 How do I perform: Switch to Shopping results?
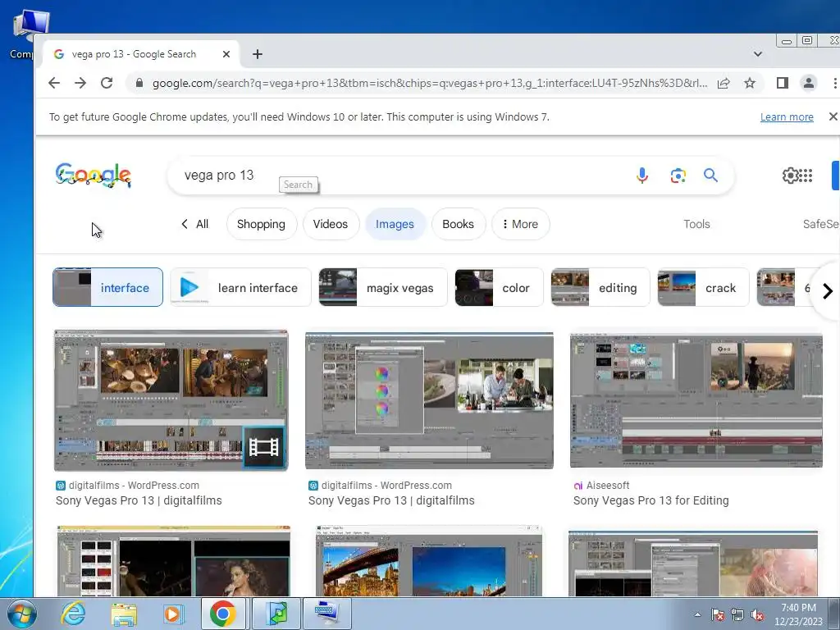[261, 224]
